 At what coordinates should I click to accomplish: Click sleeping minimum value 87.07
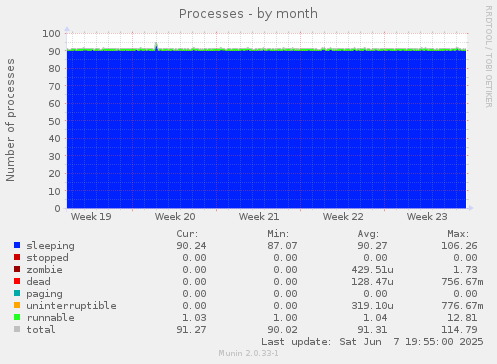pos(282,246)
